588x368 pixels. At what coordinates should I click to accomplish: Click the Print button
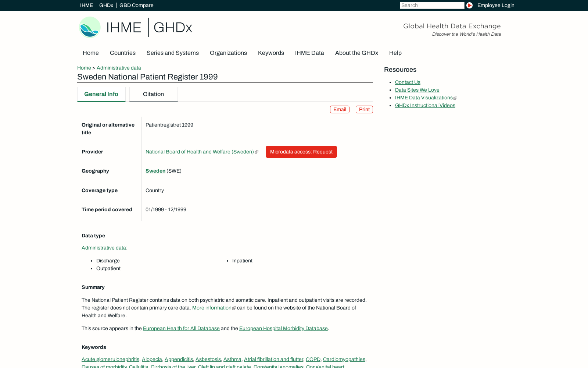point(364,109)
